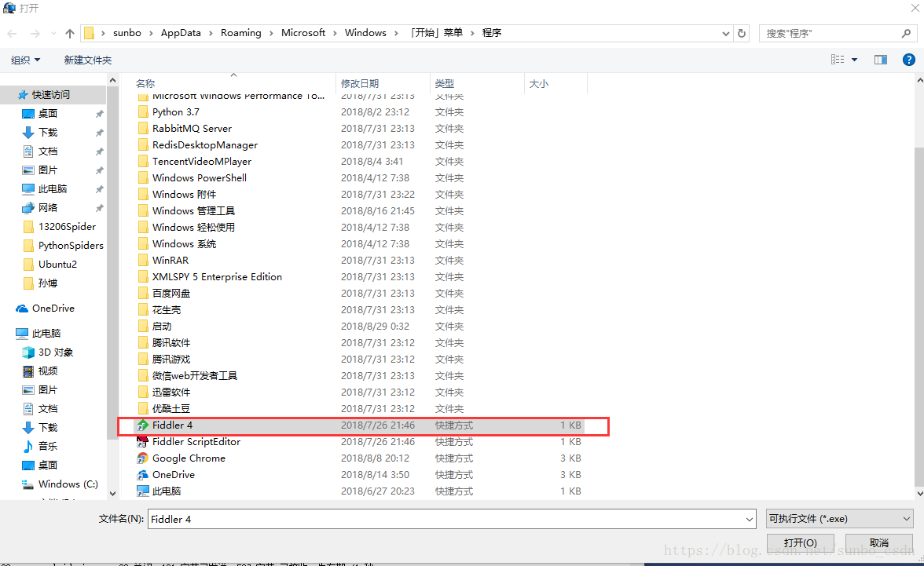Select the 启动 folder
Screen dimensions: 924x566
pos(162,327)
